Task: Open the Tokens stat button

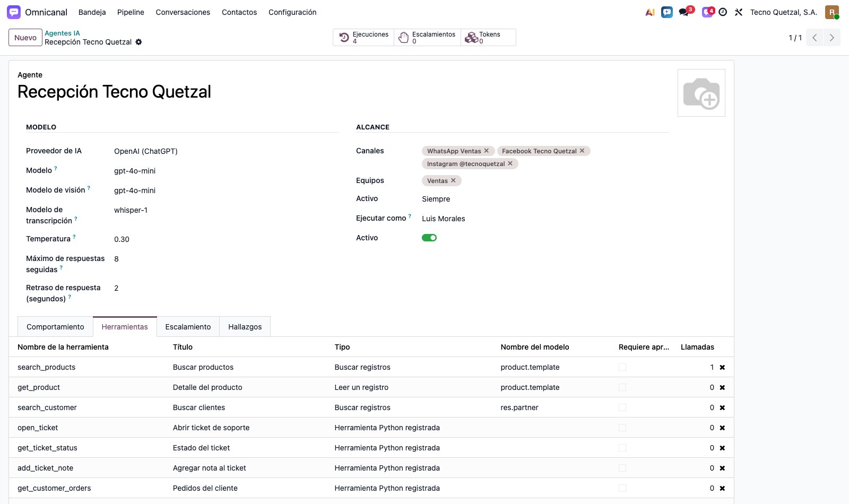Action: (488, 38)
